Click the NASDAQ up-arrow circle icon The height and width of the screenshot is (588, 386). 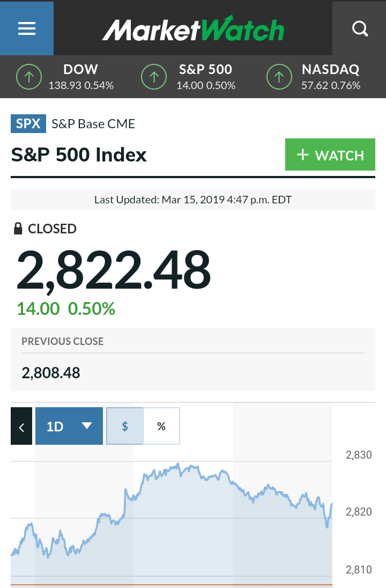pos(279,77)
